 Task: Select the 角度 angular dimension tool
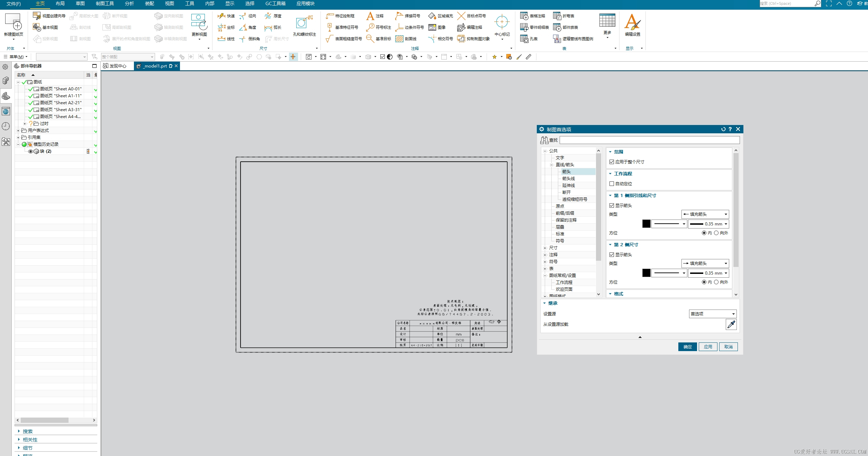click(x=247, y=27)
